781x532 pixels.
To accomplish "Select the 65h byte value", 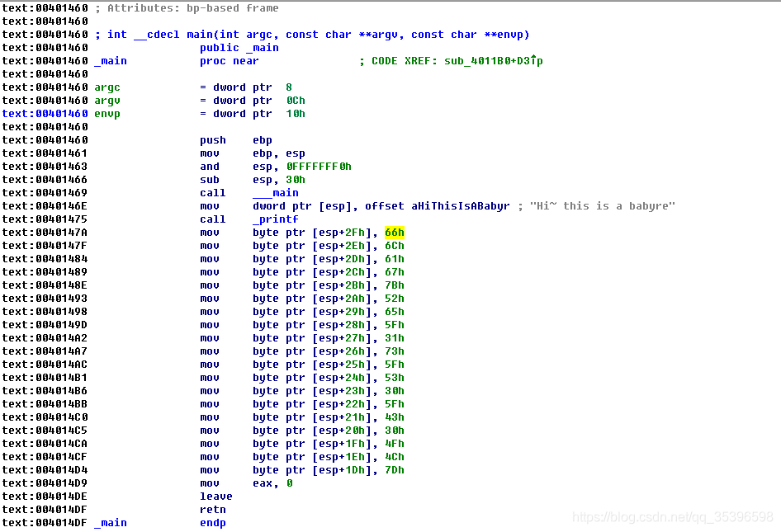I will coord(394,312).
